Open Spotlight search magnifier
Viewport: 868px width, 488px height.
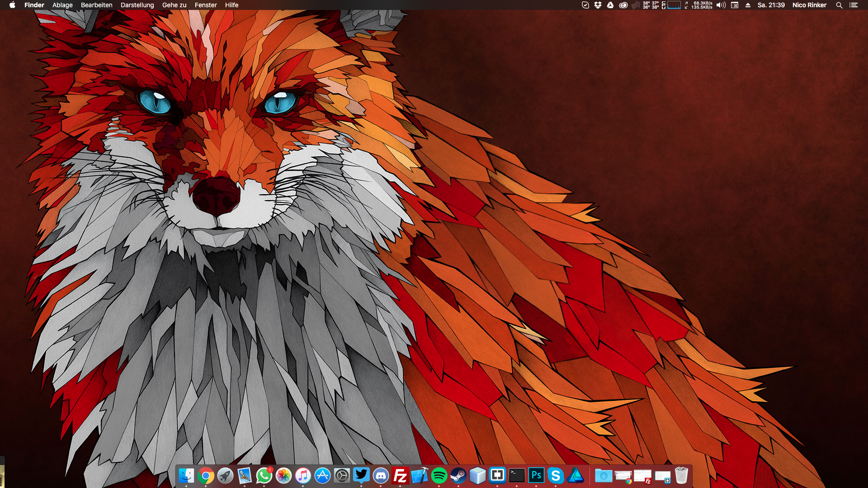[x=839, y=5]
